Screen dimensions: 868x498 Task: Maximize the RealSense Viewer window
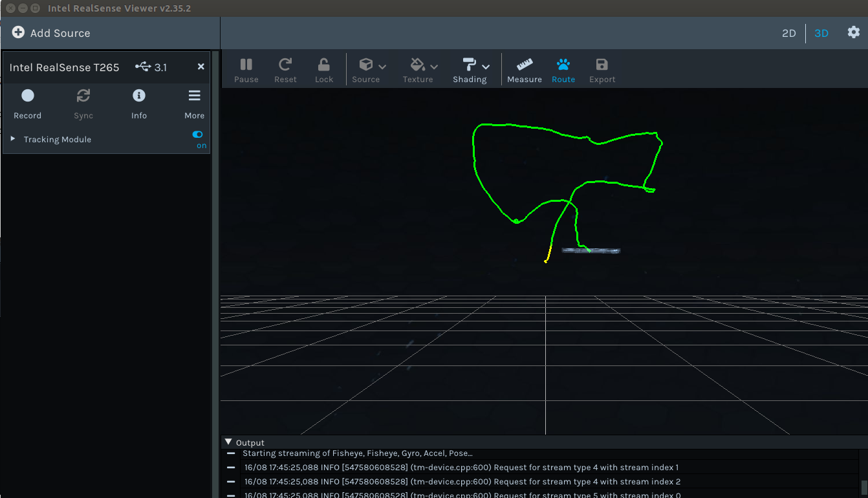(x=36, y=8)
